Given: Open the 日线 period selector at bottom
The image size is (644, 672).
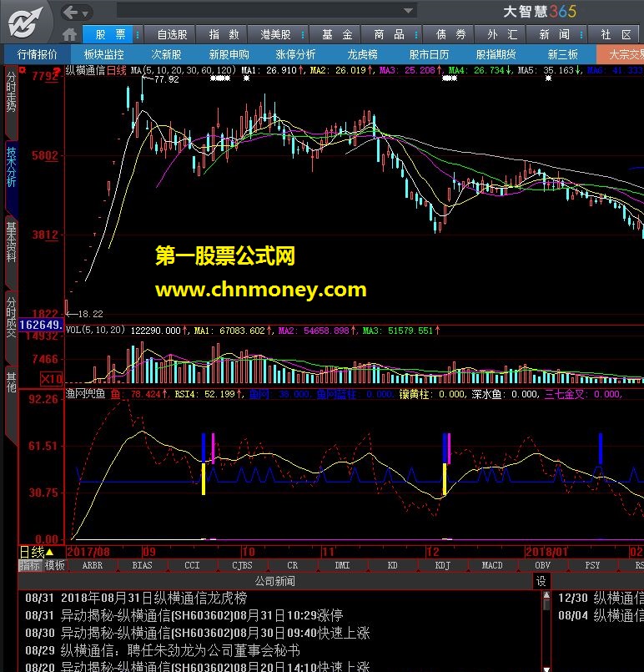Looking at the screenshot, I should coord(37,552).
